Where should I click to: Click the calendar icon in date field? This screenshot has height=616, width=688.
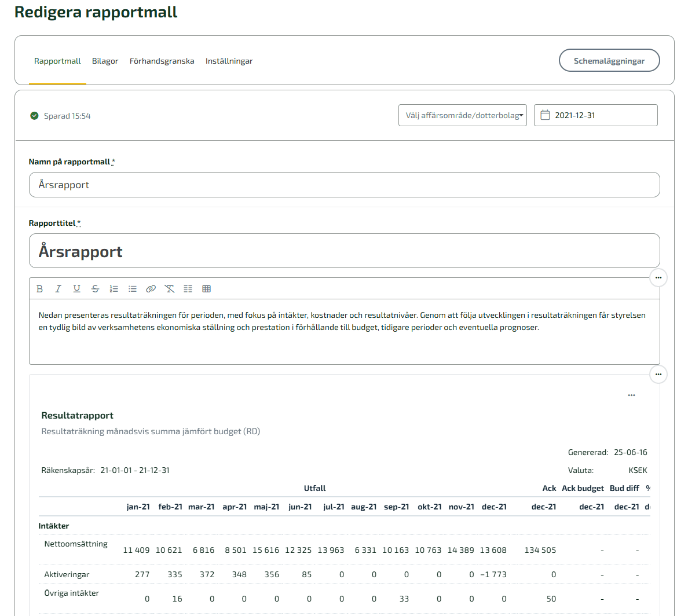[545, 115]
